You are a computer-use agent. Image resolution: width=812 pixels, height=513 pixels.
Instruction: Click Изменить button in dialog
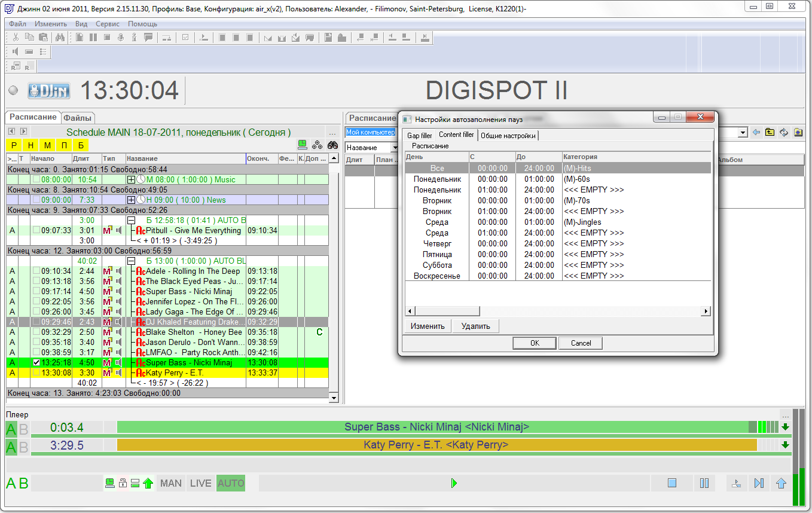point(428,326)
